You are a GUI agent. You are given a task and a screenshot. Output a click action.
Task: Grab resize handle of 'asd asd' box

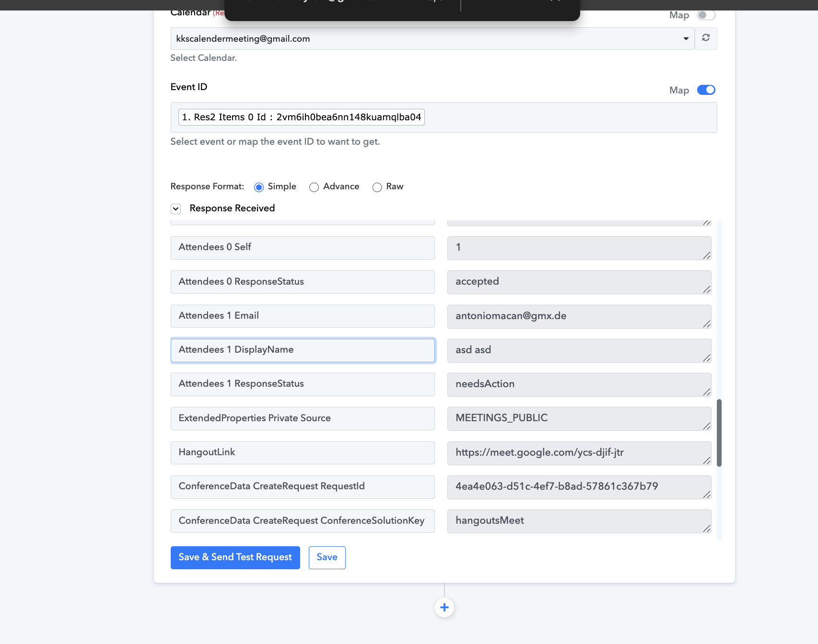707,358
